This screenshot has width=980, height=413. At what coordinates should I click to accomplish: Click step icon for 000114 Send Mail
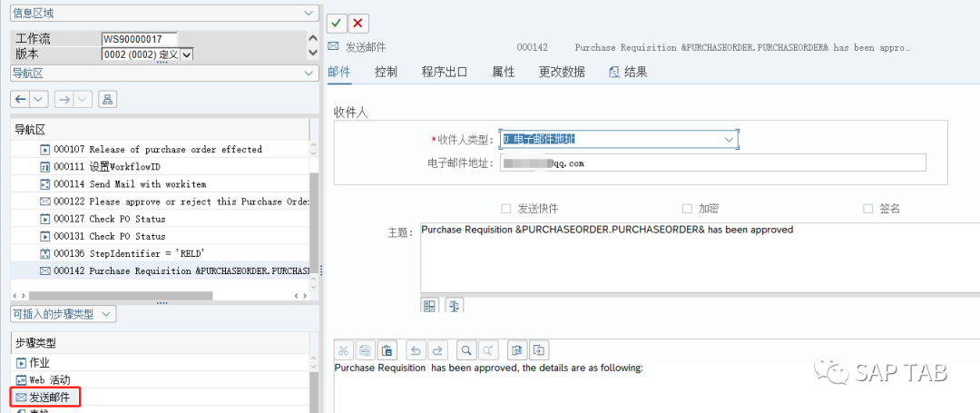pos(45,184)
